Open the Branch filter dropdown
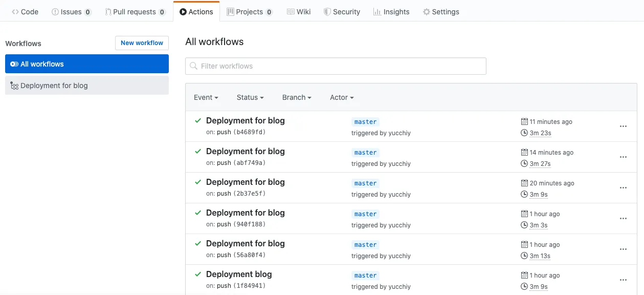The image size is (644, 295). (296, 97)
